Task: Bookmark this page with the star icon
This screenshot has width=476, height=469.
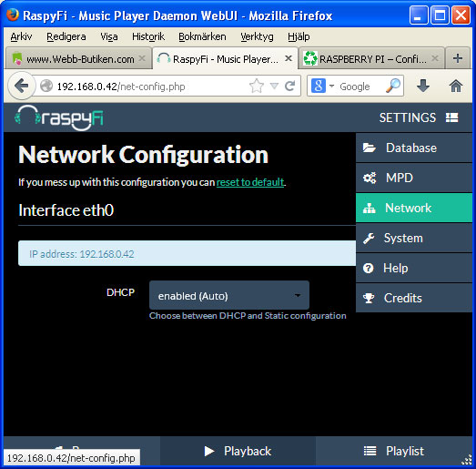Action: (x=257, y=87)
